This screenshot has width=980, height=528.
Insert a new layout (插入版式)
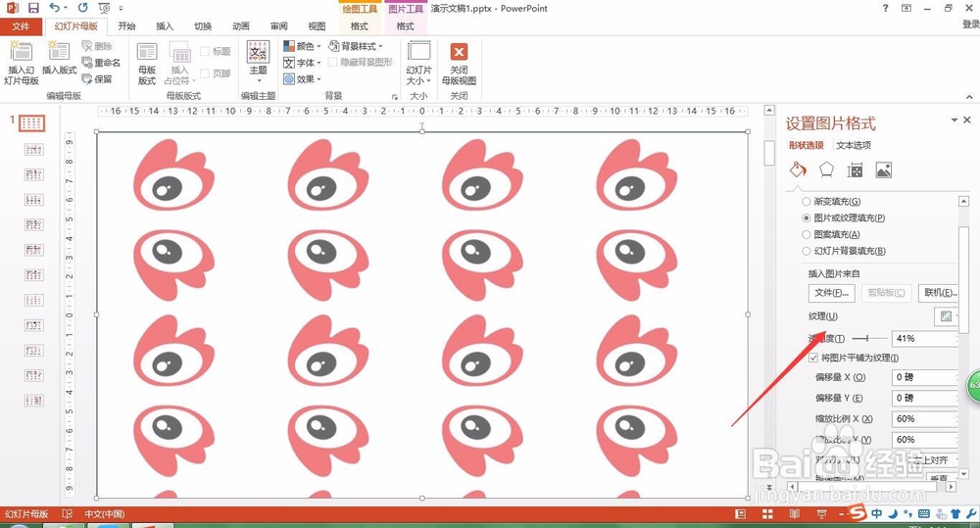(59, 58)
